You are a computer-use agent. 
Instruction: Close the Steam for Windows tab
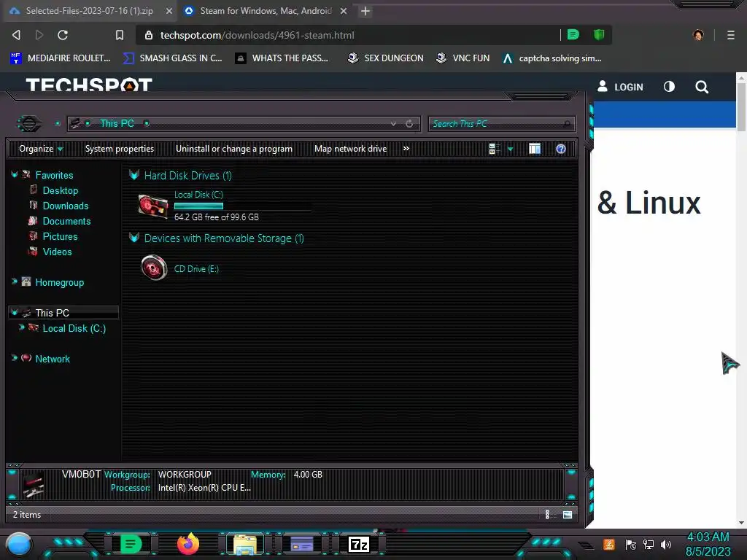click(344, 10)
